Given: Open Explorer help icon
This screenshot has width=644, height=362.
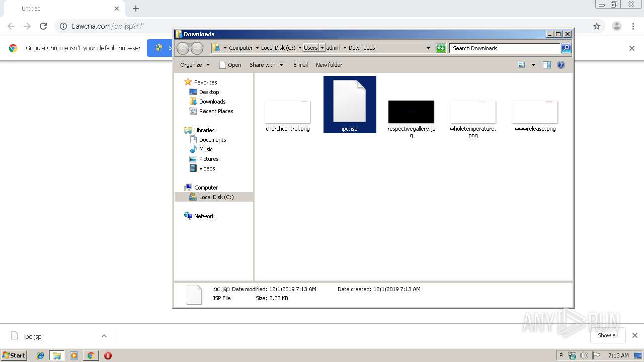Looking at the screenshot, I should coord(561,65).
